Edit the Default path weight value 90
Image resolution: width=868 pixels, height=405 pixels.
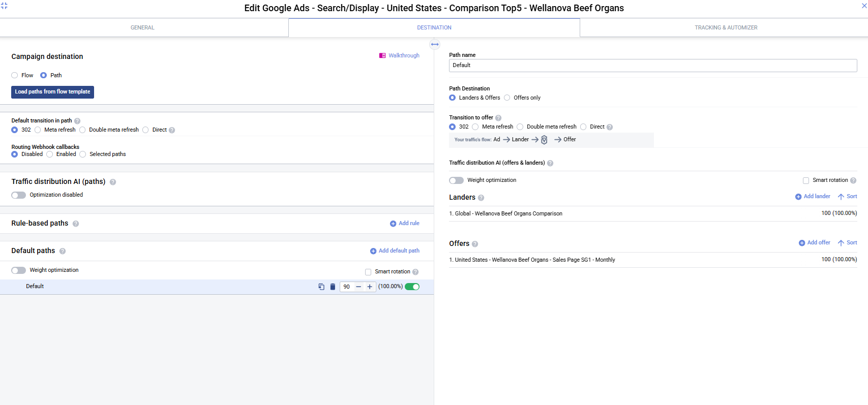347,287
